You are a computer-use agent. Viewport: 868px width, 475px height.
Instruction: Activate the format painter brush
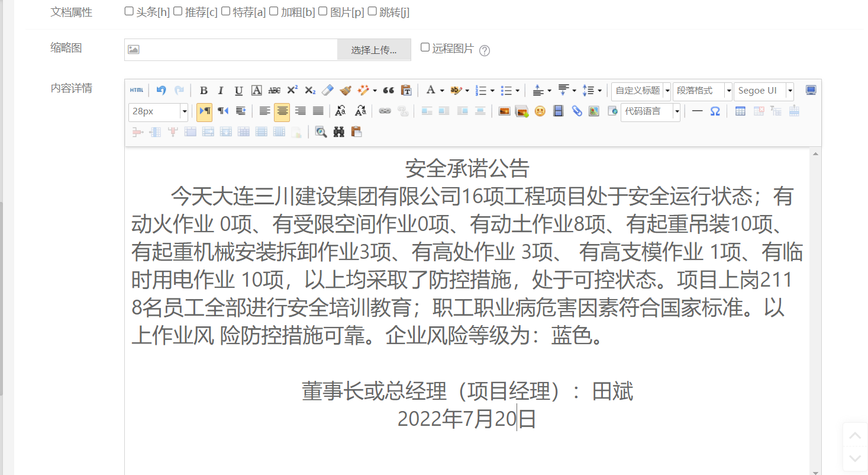click(x=346, y=91)
